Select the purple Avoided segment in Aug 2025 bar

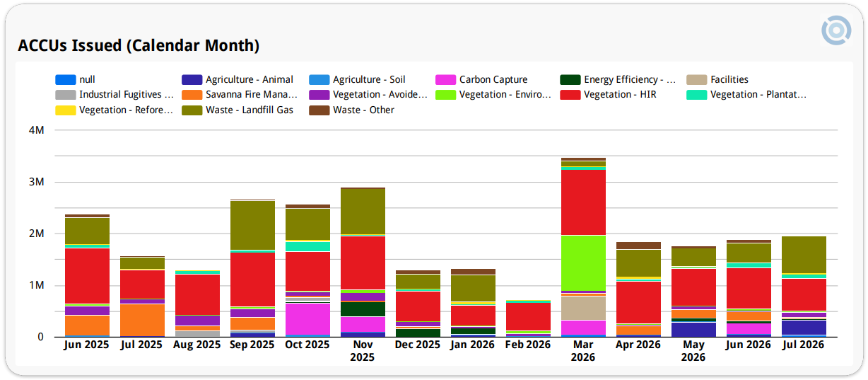click(197, 321)
